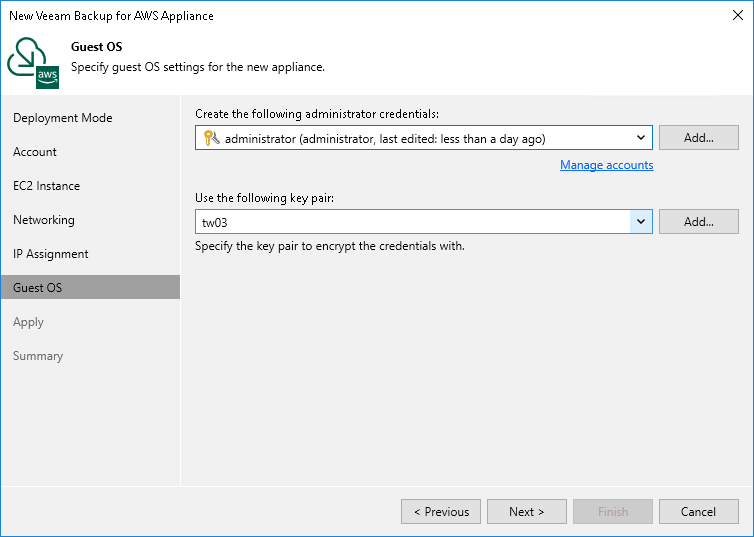Image resolution: width=754 pixels, height=537 pixels.
Task: Click the Previous button
Action: click(x=440, y=512)
